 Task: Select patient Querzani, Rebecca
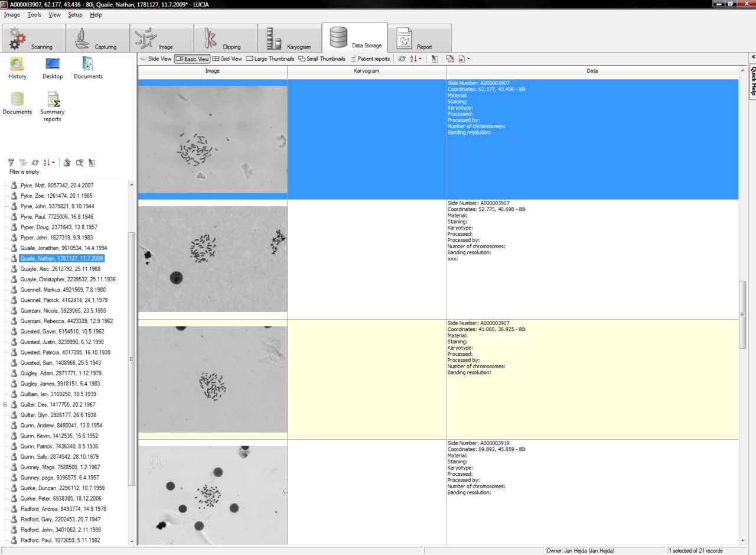tap(66, 321)
